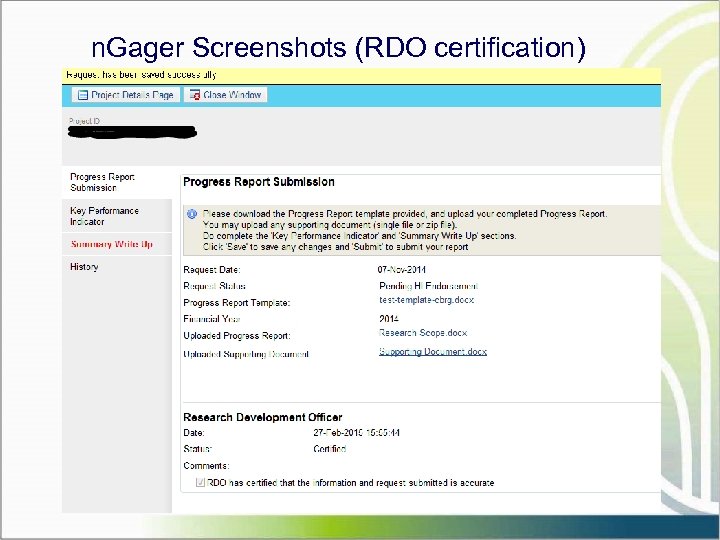Image resolution: width=720 pixels, height=540 pixels.
Task: Click the Project Details Page button
Action: click(x=125, y=95)
